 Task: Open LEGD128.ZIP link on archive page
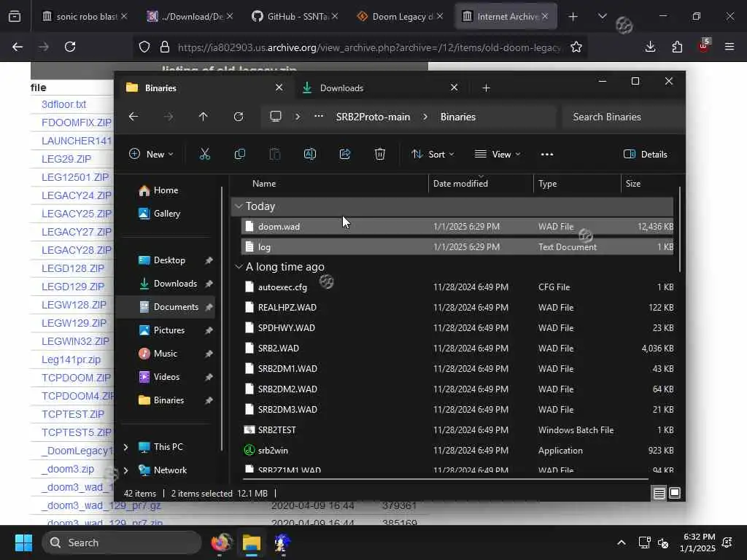[x=73, y=268]
